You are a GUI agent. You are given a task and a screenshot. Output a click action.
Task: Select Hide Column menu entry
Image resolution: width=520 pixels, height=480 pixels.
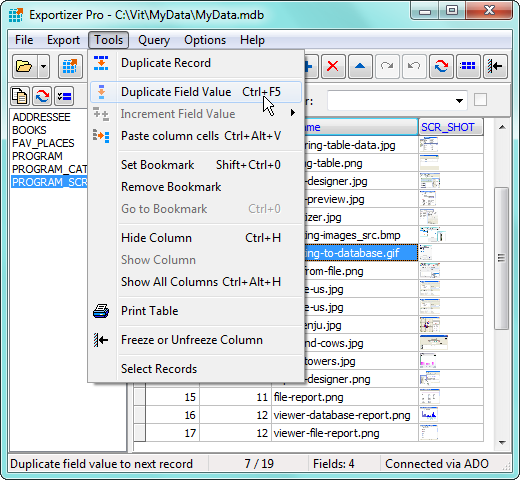(196, 238)
